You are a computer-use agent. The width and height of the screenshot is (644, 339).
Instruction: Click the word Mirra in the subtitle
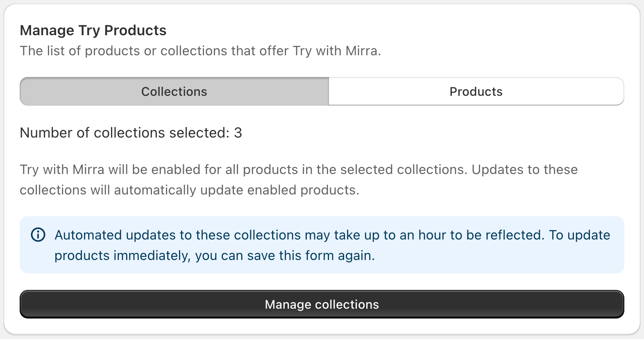point(362,51)
